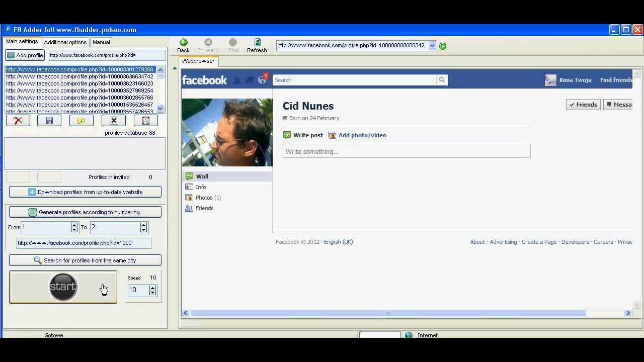Image resolution: width=644 pixels, height=362 pixels.
Task: Select the Webbrowser tab
Action: click(x=198, y=61)
